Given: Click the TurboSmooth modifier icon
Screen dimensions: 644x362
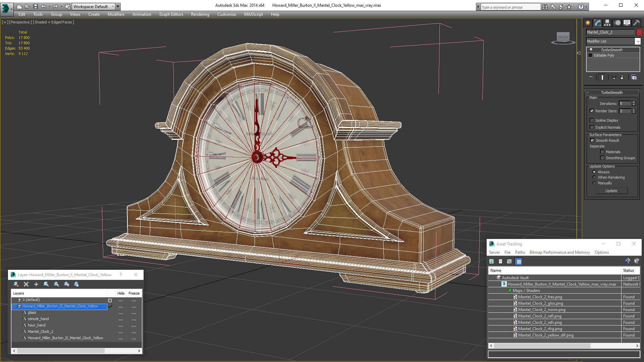Looking at the screenshot, I should 591,50.
